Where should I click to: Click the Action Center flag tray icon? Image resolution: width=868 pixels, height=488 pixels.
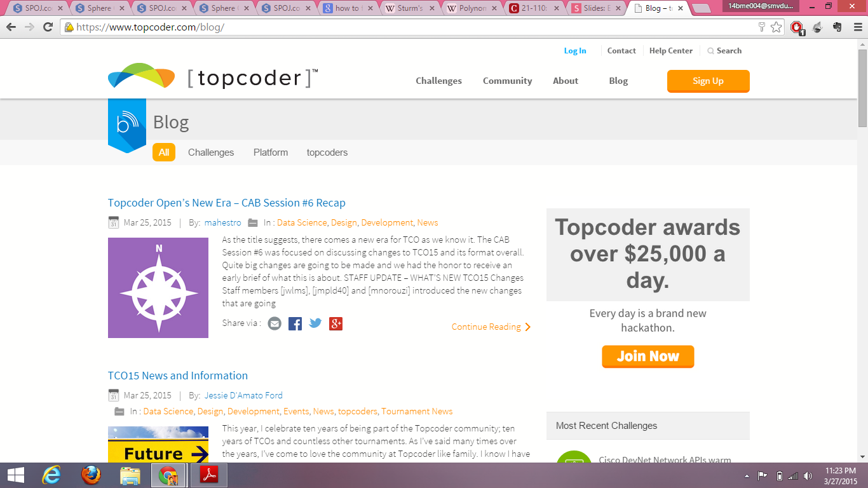[x=763, y=476]
